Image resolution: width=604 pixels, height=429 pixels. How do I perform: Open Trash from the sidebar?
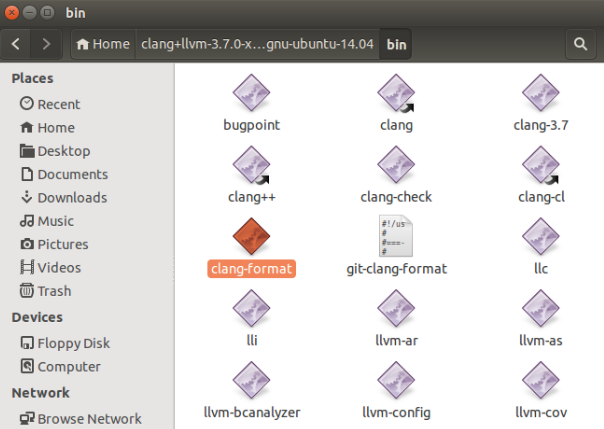(54, 290)
